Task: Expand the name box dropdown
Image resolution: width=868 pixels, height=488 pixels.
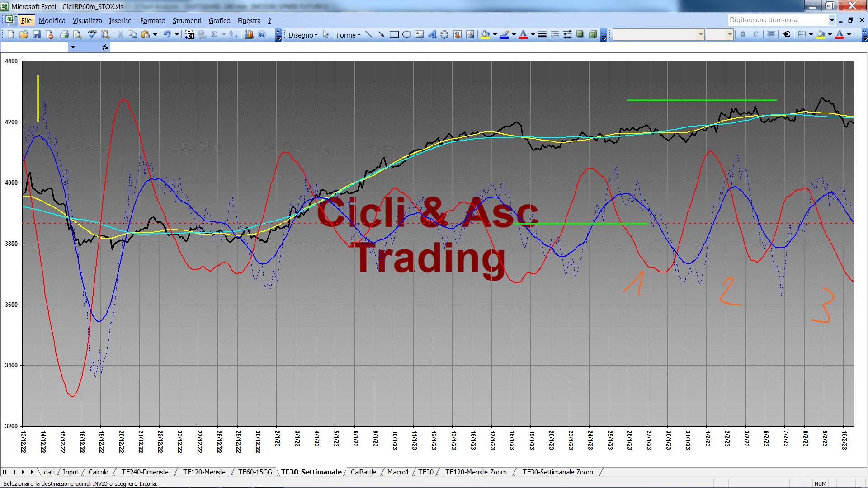Action: [x=73, y=47]
